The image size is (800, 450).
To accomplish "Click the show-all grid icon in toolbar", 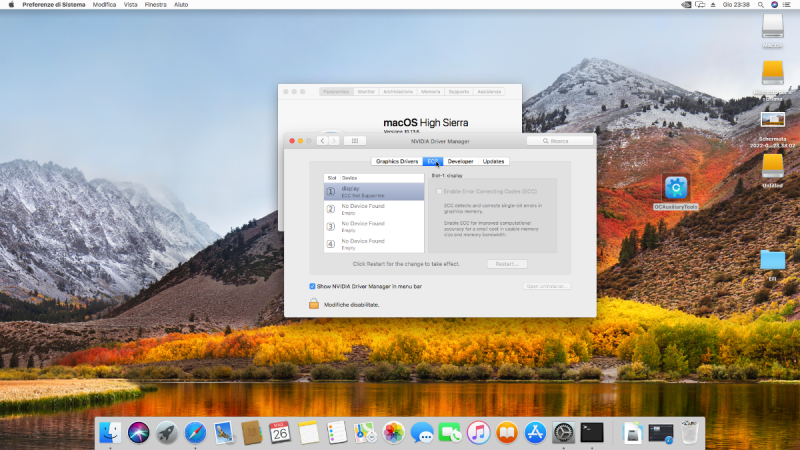I will pyautogui.click(x=354, y=141).
